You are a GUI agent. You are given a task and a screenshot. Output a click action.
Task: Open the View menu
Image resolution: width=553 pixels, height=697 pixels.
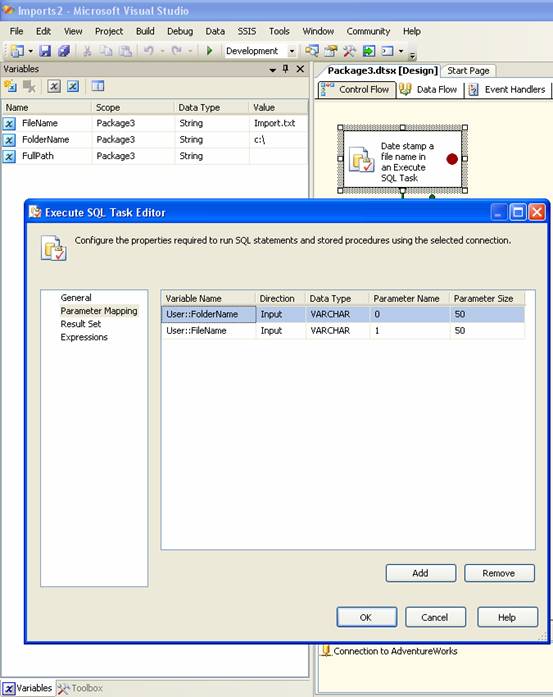73,31
